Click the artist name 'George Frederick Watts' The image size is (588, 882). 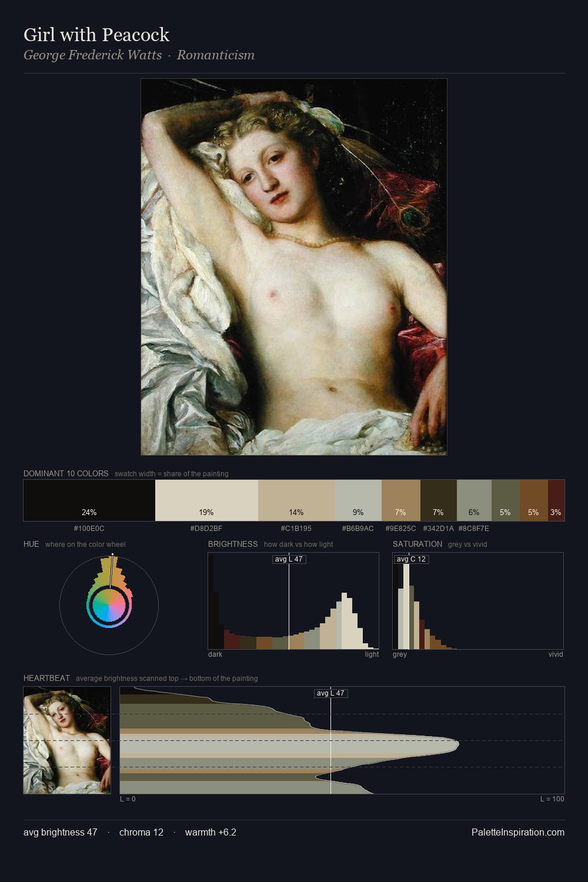coord(92,55)
